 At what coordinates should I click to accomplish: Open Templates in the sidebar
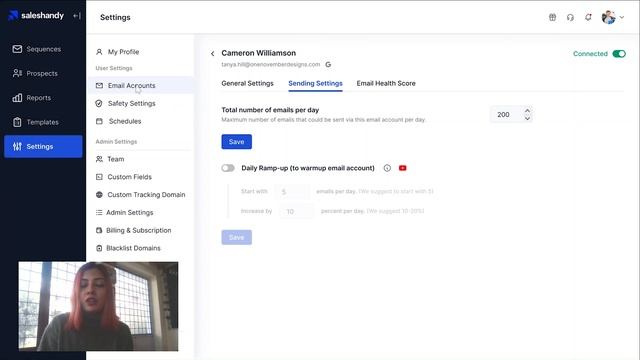pos(43,122)
